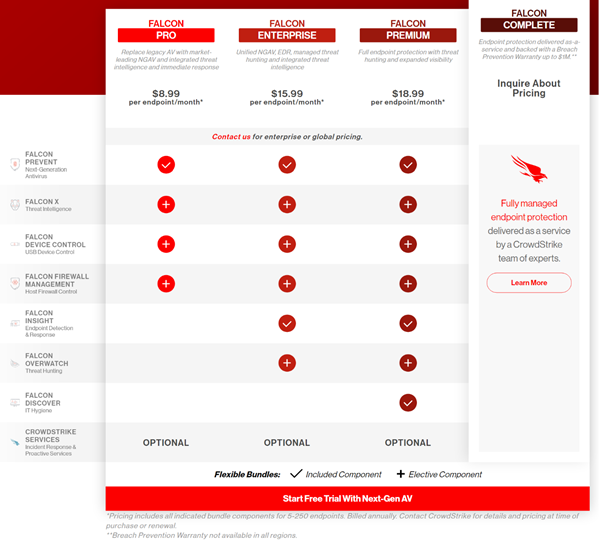
Task: Click Falcon Insight checkmark under Falcon Enterprise
Action: coord(287,323)
